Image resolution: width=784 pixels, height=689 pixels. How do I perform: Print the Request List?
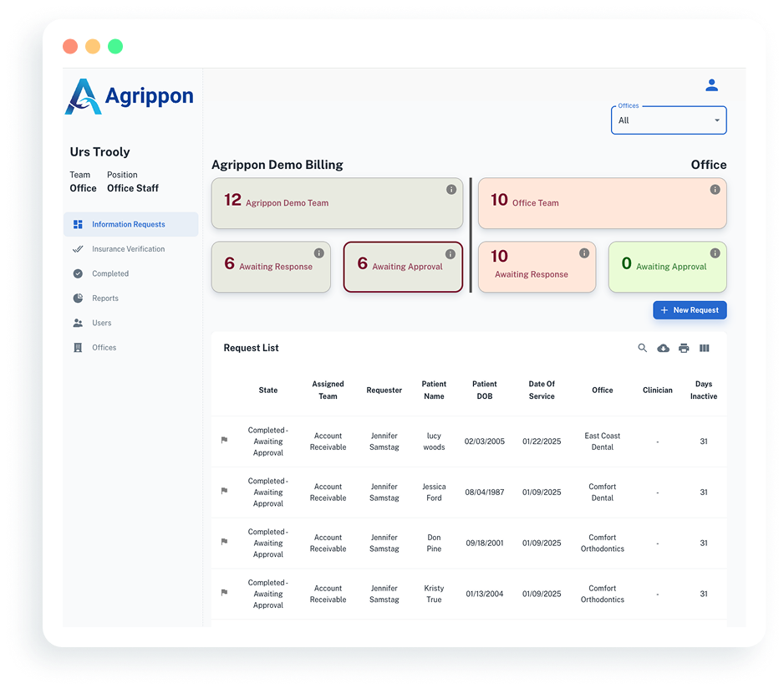[684, 348]
